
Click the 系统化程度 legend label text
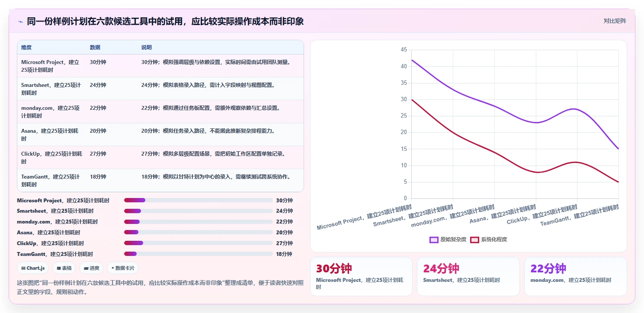click(x=494, y=240)
